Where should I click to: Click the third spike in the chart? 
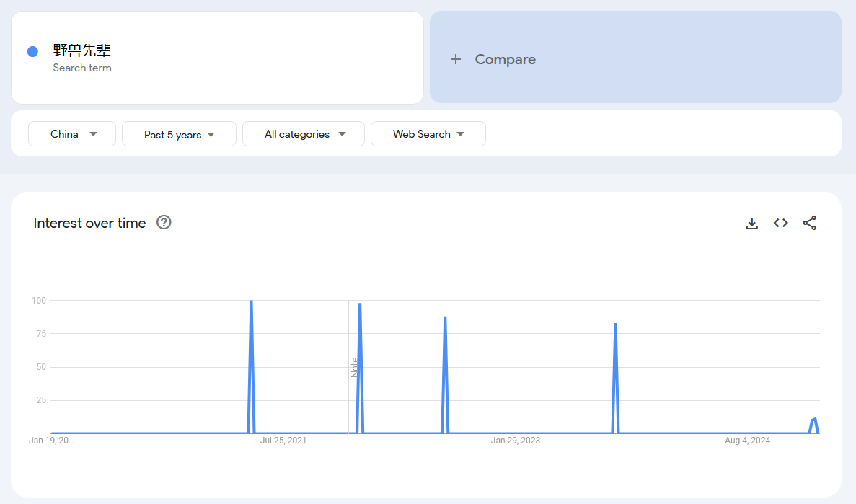point(445,317)
